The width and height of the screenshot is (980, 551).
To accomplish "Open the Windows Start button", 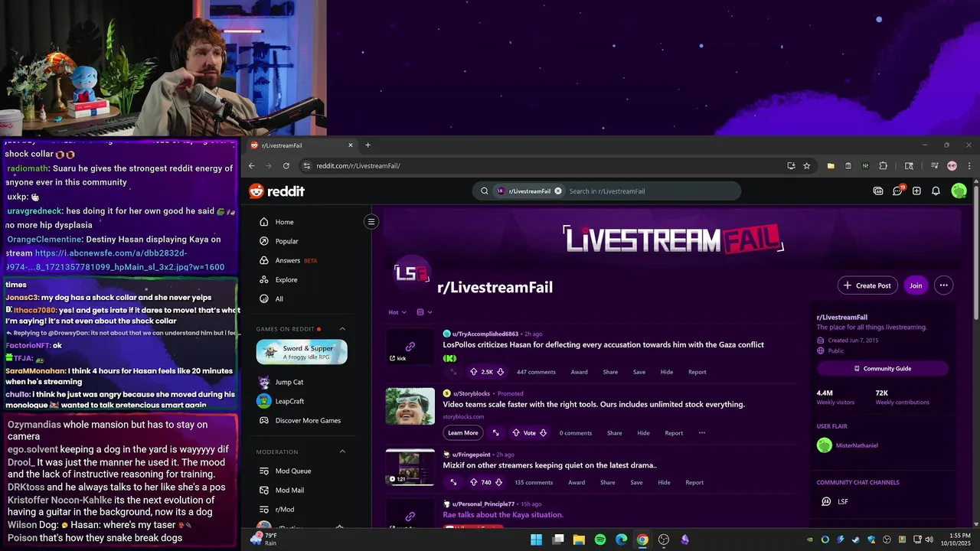I will pos(537,540).
